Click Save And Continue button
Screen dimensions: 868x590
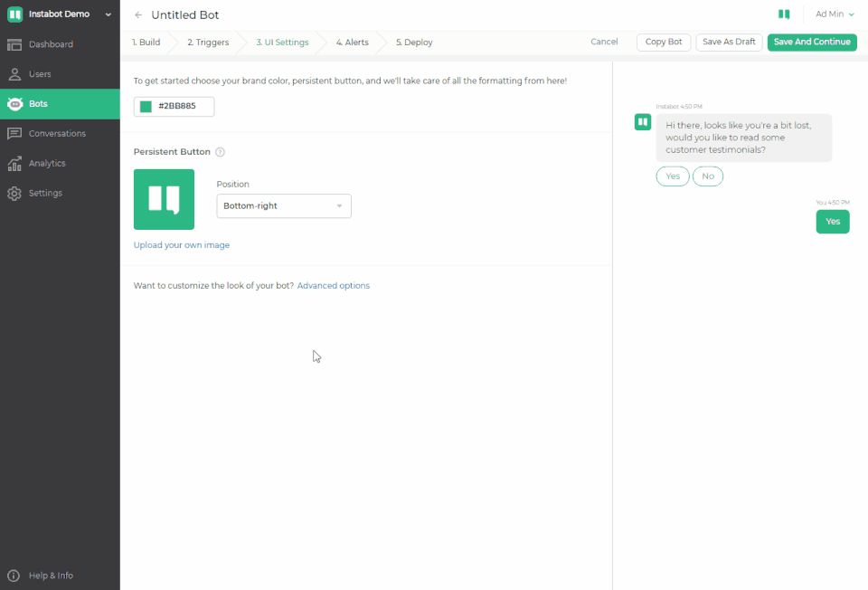[812, 43]
